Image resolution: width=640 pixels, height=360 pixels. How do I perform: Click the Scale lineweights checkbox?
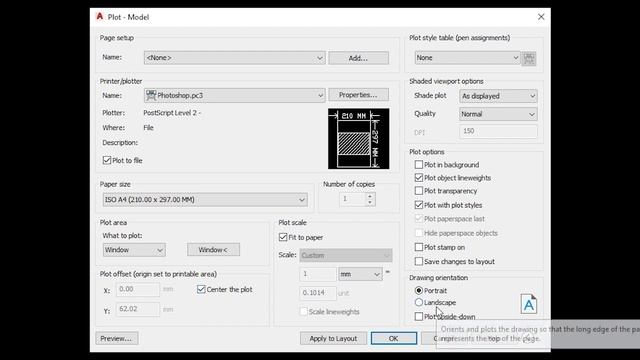point(303,311)
